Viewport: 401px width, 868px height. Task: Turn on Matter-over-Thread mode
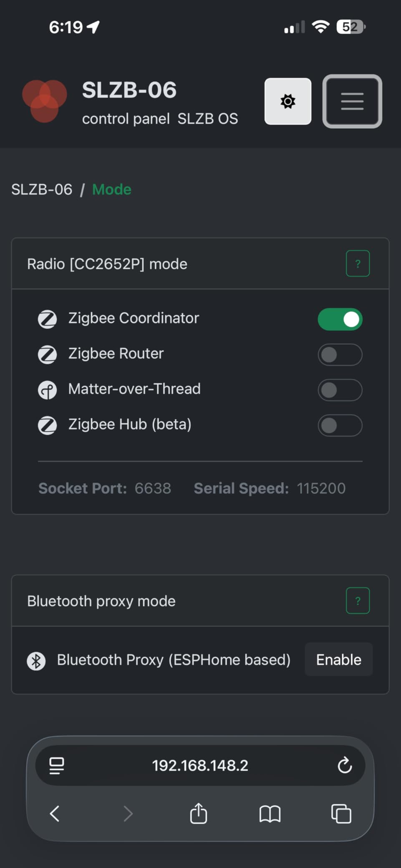[340, 390]
